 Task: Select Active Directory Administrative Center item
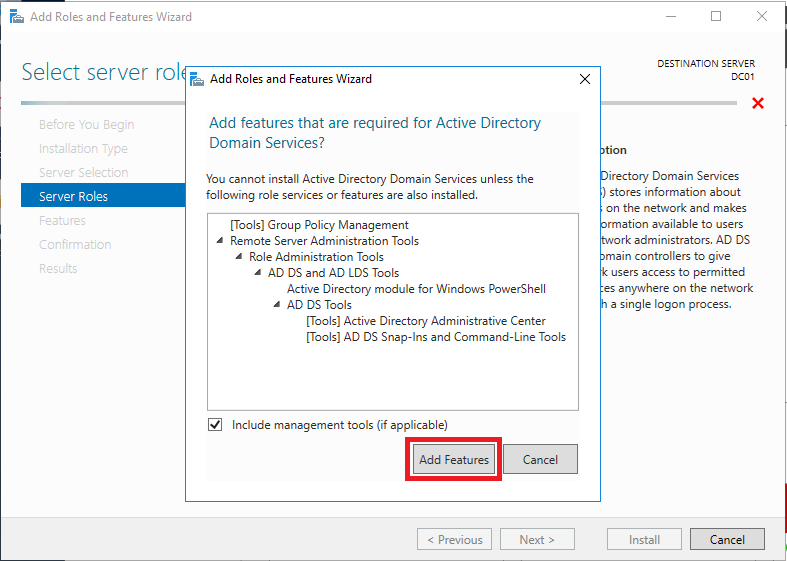[x=426, y=321]
